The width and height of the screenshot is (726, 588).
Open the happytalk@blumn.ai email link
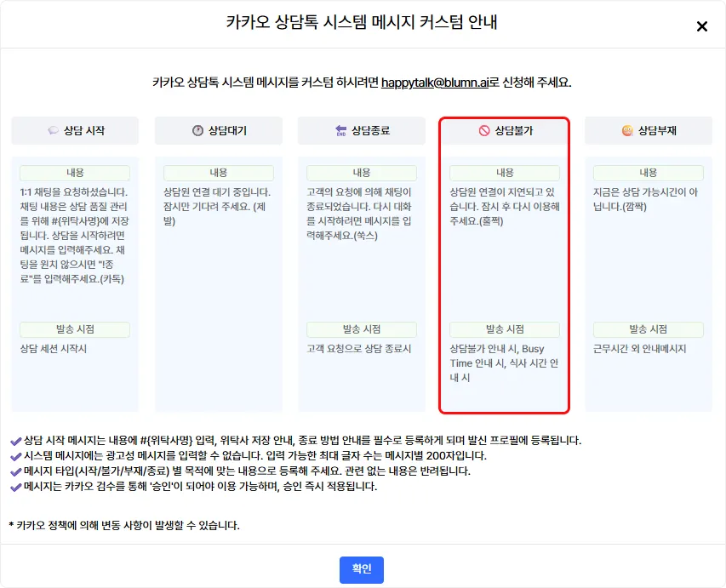click(435, 83)
